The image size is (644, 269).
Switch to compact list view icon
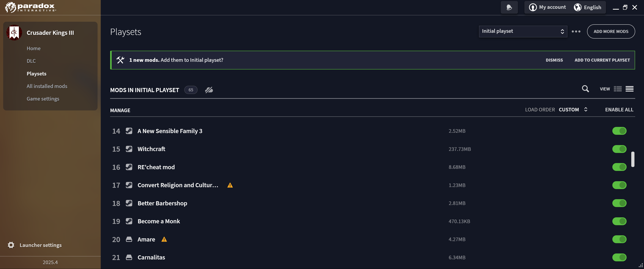pos(630,89)
